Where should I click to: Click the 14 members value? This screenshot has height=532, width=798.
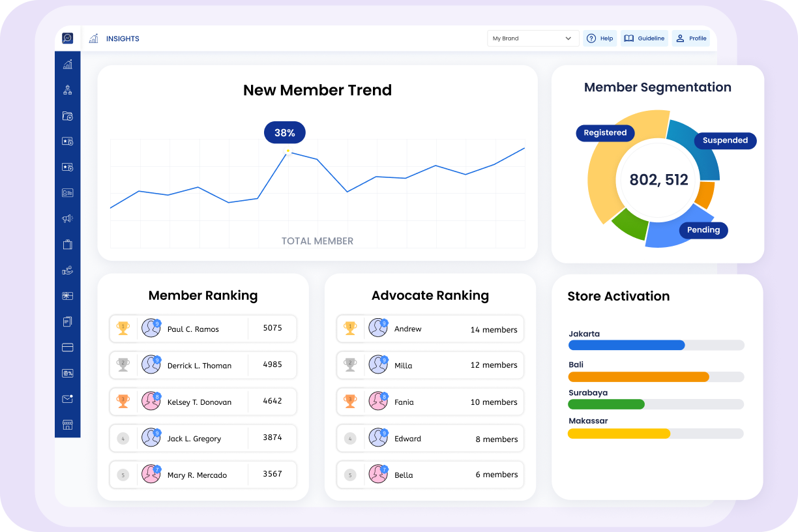coord(494,330)
